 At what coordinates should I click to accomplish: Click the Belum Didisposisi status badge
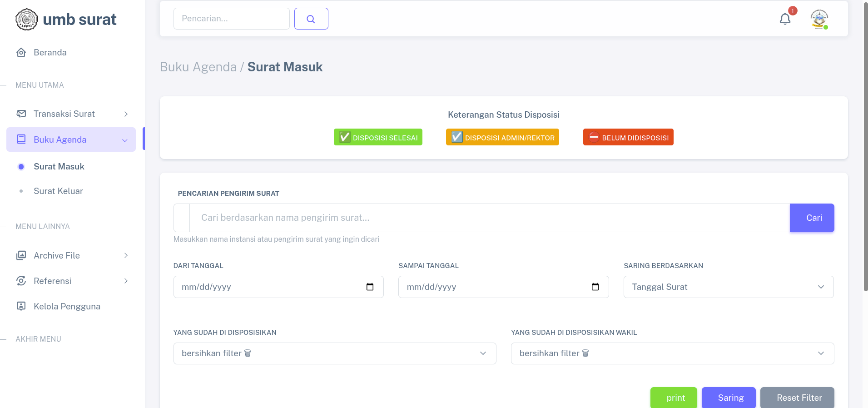[628, 137]
